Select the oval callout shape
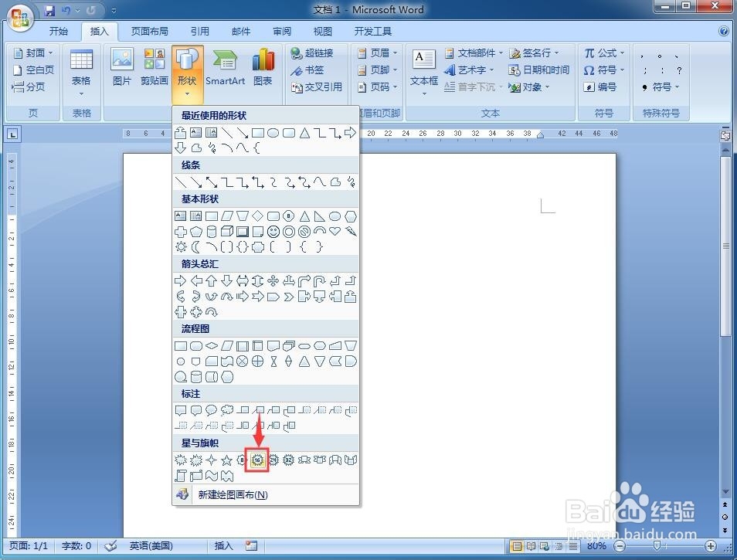Image resolution: width=737 pixels, height=560 pixels. [212, 410]
